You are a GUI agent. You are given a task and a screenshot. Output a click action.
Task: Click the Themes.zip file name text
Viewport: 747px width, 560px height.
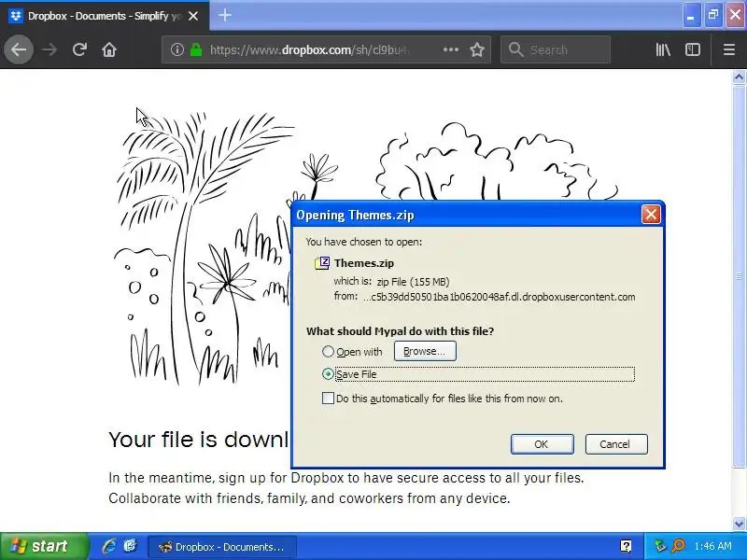click(364, 263)
